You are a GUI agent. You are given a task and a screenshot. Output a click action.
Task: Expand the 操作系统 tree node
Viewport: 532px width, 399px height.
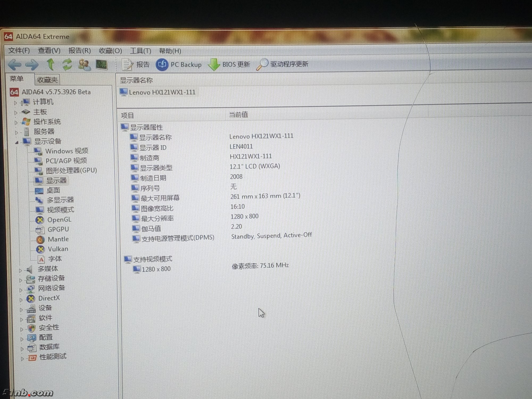point(16,122)
